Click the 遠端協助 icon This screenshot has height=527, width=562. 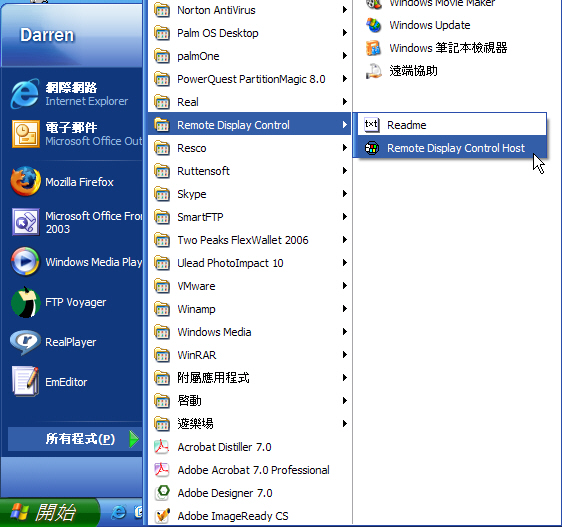click(x=373, y=71)
